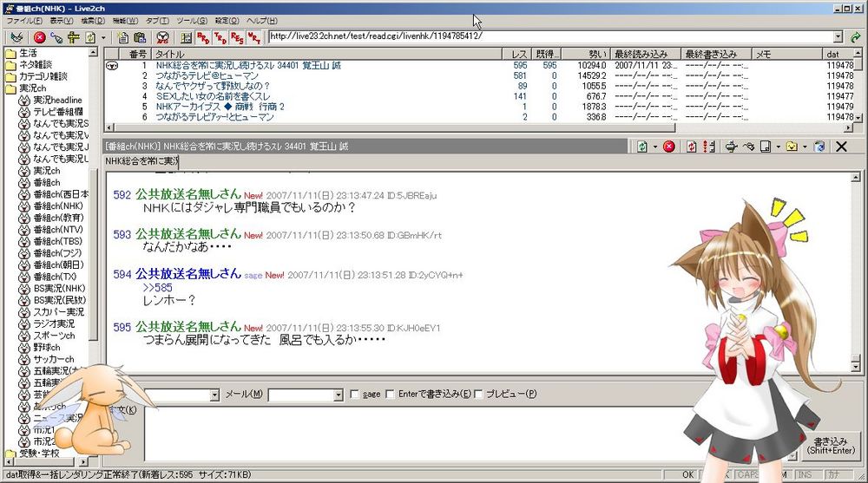
Task: Open the ツール(G) menu
Action: pyautogui.click(x=192, y=21)
